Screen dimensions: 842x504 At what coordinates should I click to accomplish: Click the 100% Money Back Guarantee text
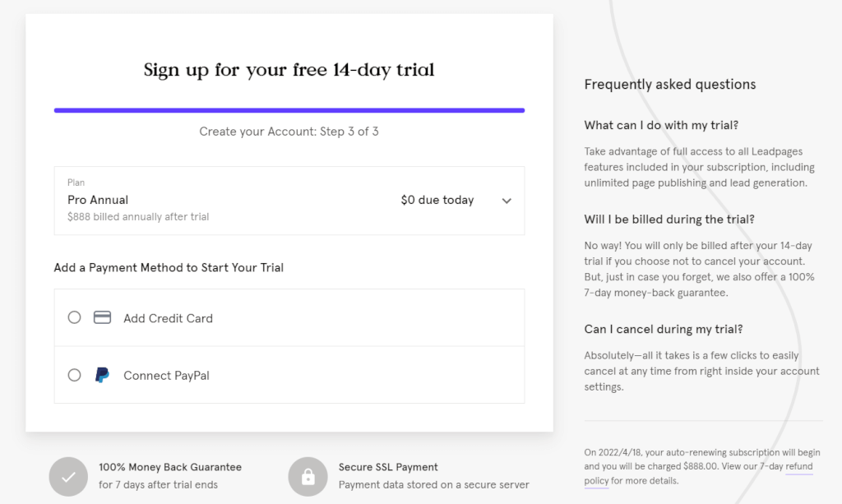click(x=170, y=467)
